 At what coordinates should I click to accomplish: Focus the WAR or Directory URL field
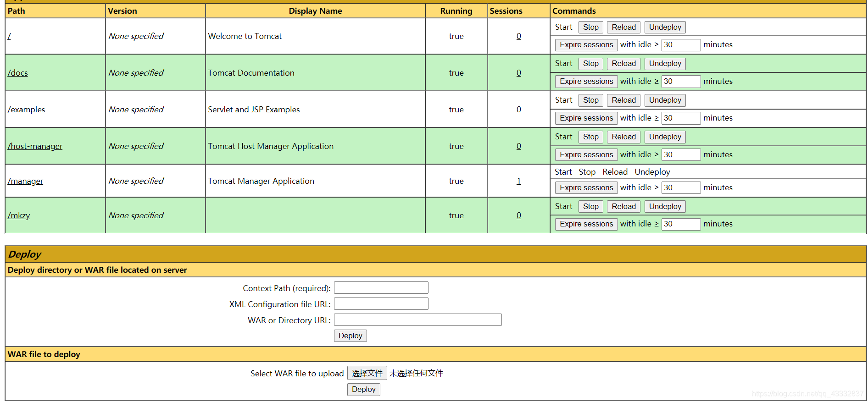pyautogui.click(x=418, y=320)
